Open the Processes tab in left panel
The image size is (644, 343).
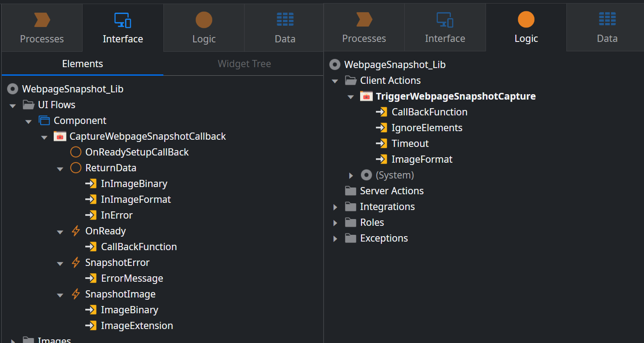tap(42, 28)
